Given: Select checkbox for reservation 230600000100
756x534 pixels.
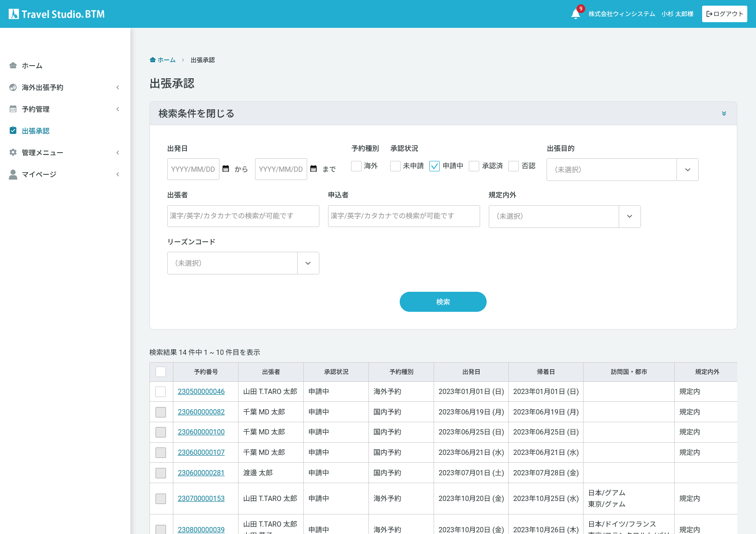Looking at the screenshot, I should (161, 432).
